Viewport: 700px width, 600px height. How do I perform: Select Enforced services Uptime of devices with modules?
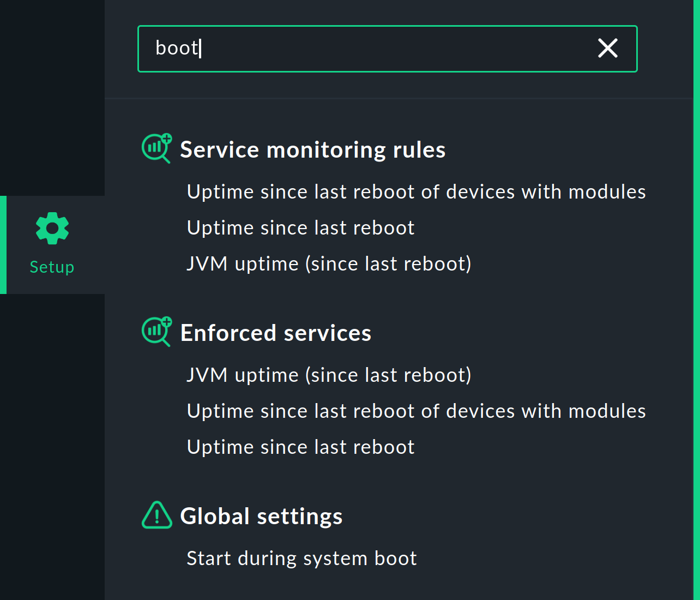pyautogui.click(x=416, y=411)
